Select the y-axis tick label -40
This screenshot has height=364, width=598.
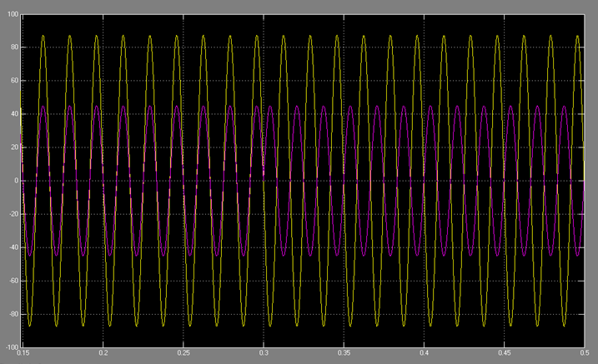pos(13,247)
